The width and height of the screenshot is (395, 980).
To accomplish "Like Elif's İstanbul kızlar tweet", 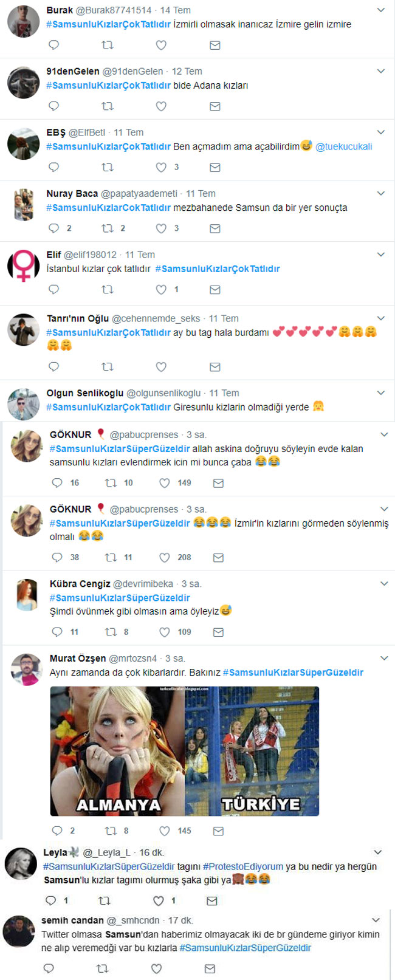I will click(161, 290).
